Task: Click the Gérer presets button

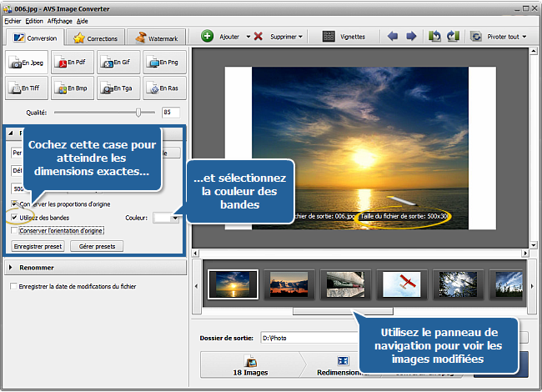Action: tap(97, 246)
